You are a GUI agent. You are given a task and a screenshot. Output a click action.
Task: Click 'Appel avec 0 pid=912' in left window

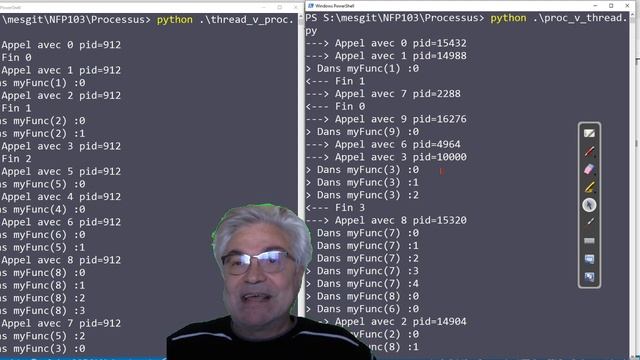tap(61, 45)
